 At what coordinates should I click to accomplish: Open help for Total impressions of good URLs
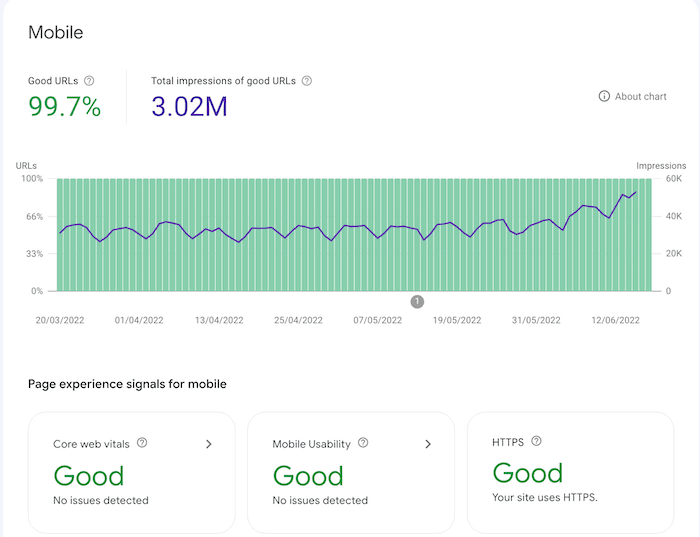(307, 80)
